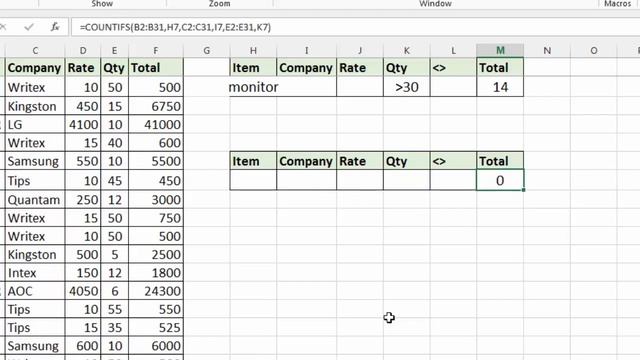The height and width of the screenshot is (360, 640).
Task: Select column C header
Action: click(35, 51)
